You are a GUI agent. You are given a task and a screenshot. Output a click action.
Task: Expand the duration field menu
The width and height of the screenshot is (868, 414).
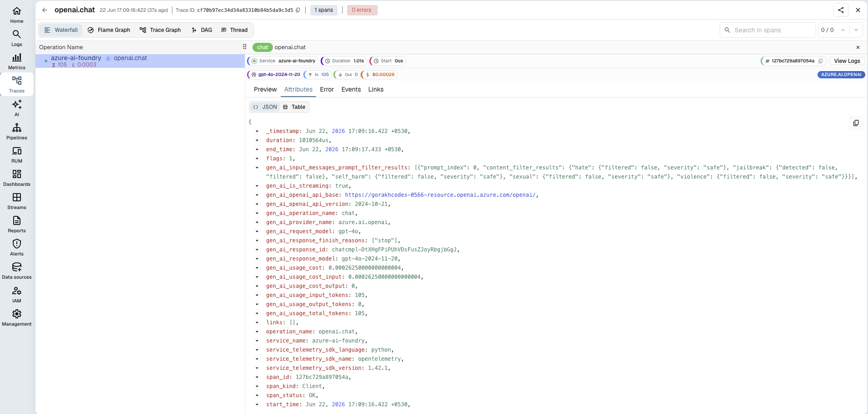(257, 140)
